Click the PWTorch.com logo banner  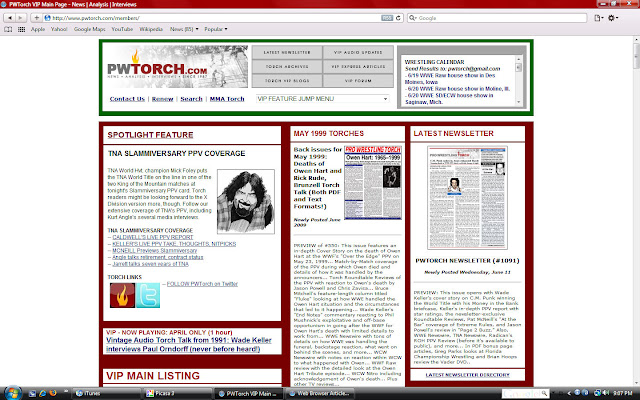pyautogui.click(x=177, y=67)
